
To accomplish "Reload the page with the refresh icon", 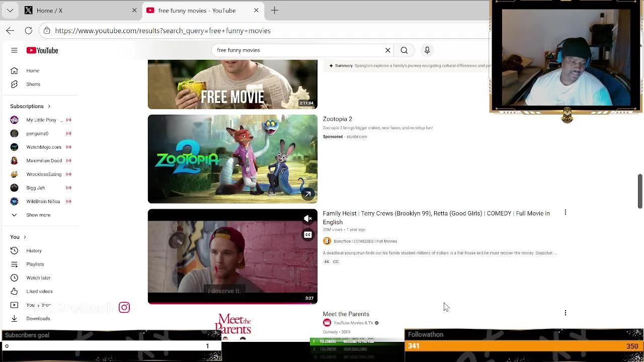I will tap(29, 31).
